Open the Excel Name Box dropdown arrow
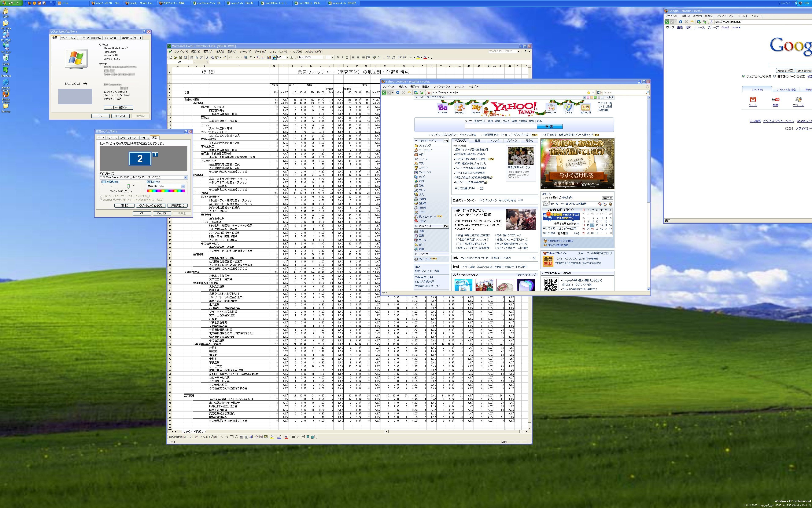Image resolution: width=812 pixels, height=508 pixels. point(195,62)
